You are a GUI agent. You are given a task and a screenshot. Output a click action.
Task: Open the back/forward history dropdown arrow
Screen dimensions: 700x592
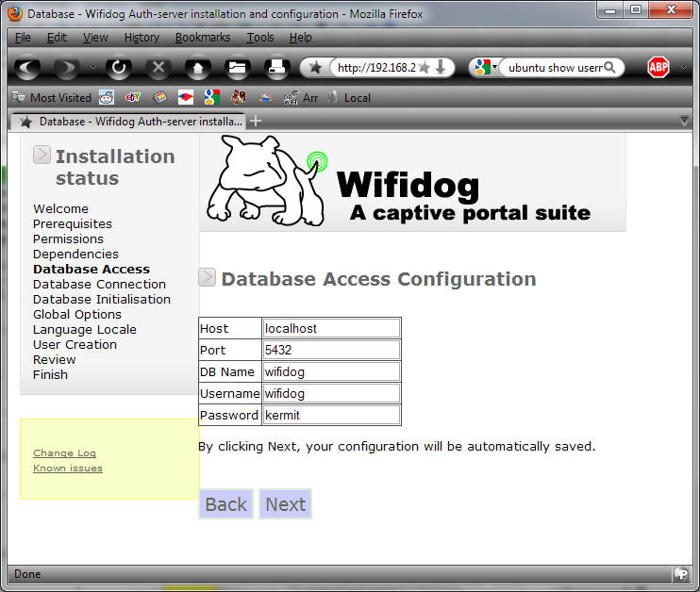pyautogui.click(x=92, y=68)
